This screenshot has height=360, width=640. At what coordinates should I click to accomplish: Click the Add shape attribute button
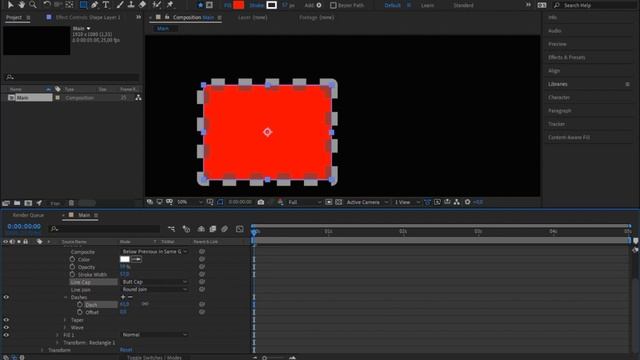click(x=319, y=5)
